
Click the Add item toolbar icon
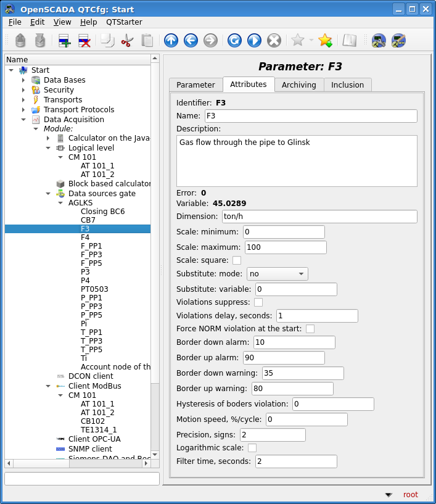point(65,41)
